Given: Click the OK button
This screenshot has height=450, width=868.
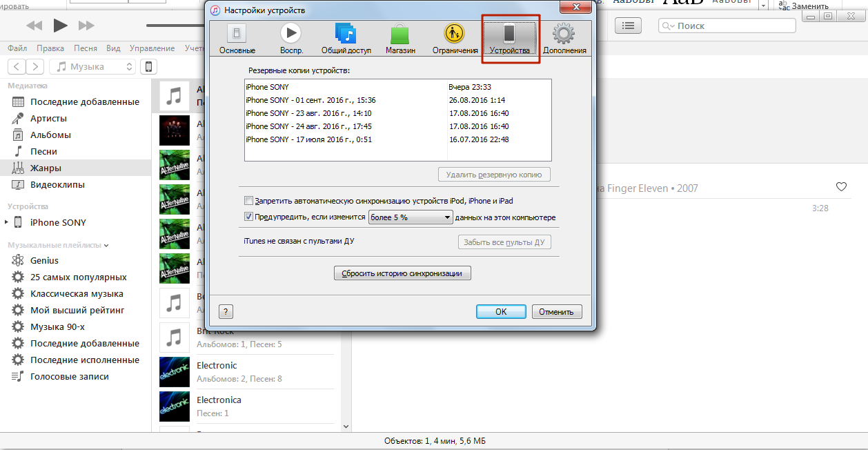Looking at the screenshot, I should (x=501, y=311).
